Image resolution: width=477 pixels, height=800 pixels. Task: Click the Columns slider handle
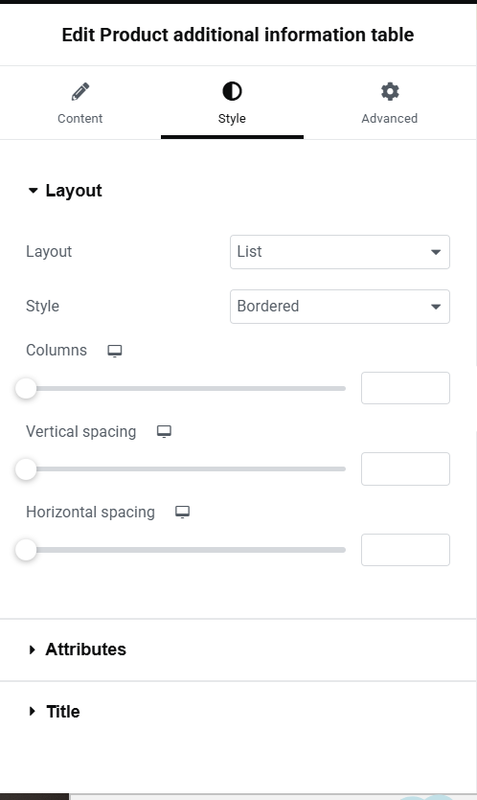click(x=26, y=388)
